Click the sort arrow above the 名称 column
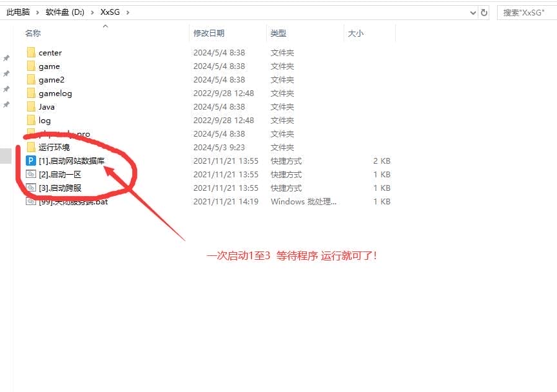The image size is (557, 392). click(104, 26)
